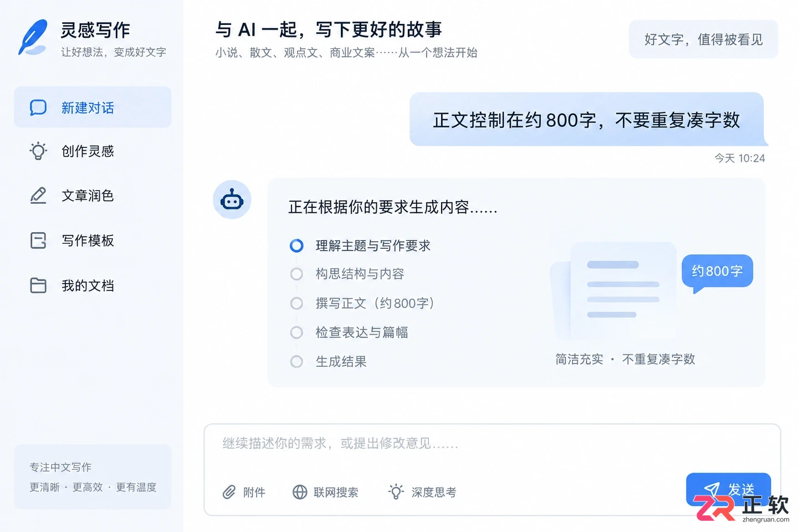Click the document illustration thumbnail
This screenshot has height=532, width=798.
[x=613, y=290]
